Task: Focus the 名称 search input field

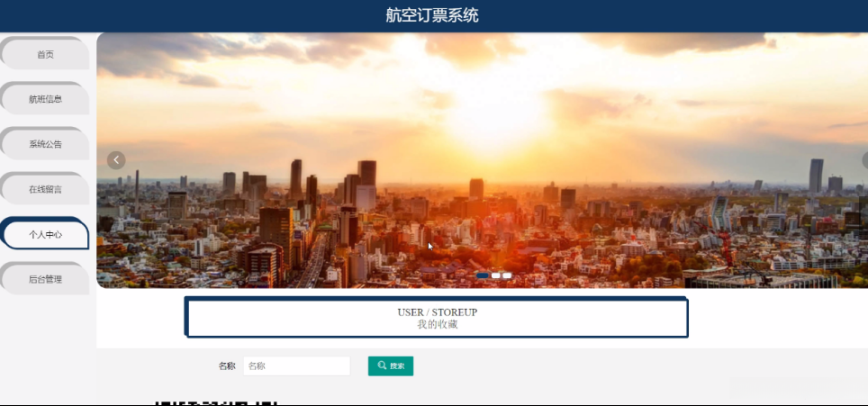Action: coord(297,366)
